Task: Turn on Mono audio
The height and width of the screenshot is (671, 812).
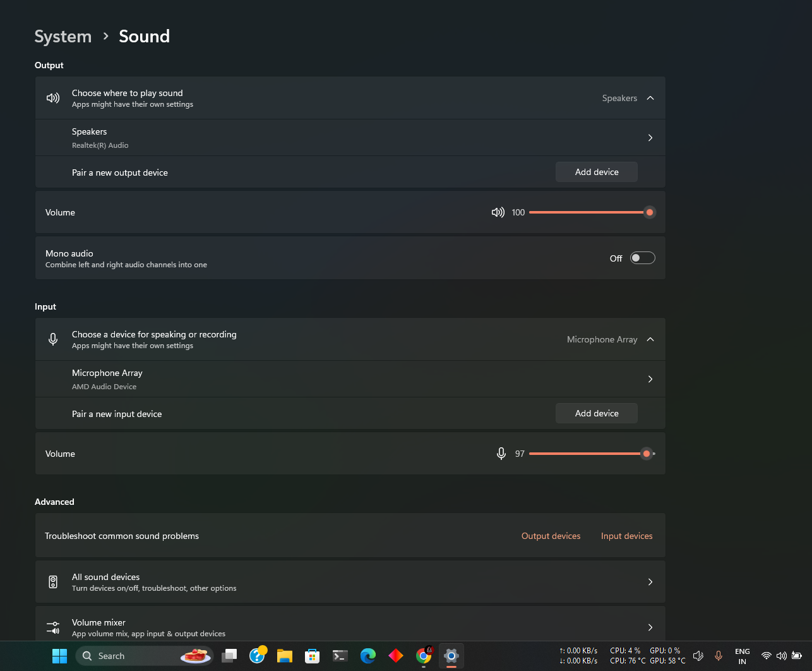Action: pyautogui.click(x=642, y=258)
